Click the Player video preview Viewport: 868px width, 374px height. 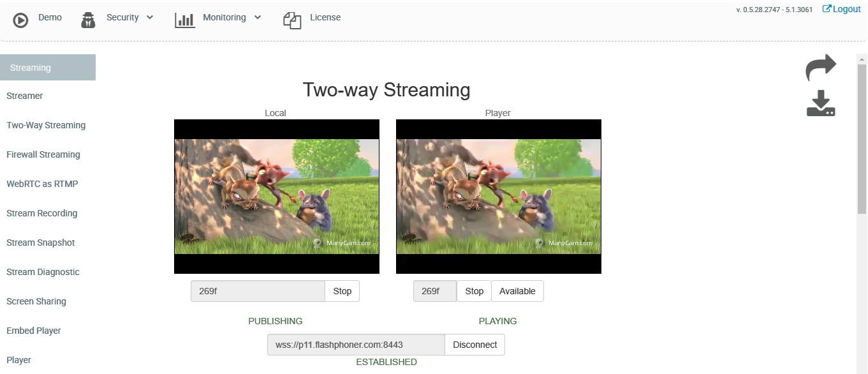498,197
